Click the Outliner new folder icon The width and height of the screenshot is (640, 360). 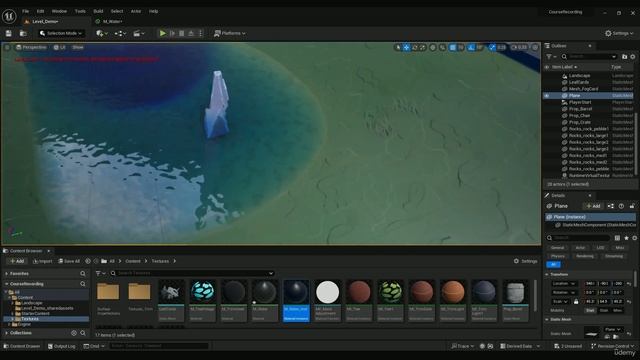click(624, 56)
